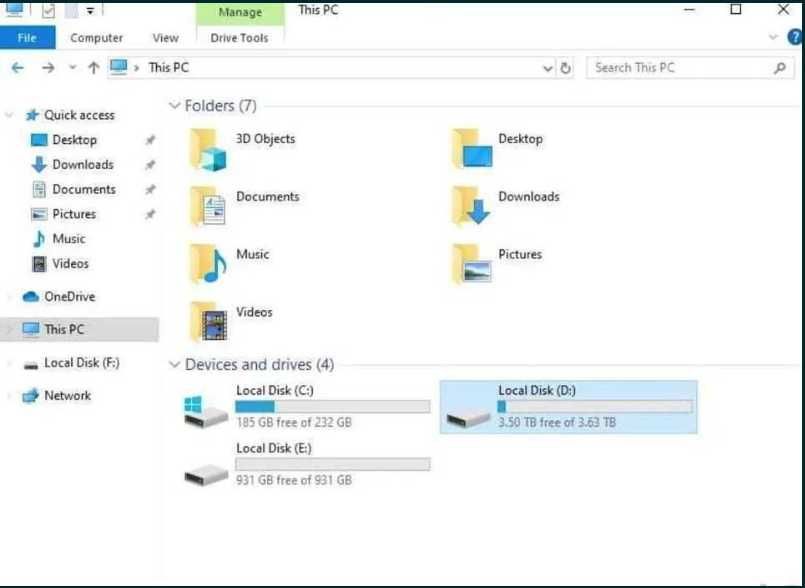Select the Local Disk (D:) drive icon

pyautogui.click(x=468, y=417)
